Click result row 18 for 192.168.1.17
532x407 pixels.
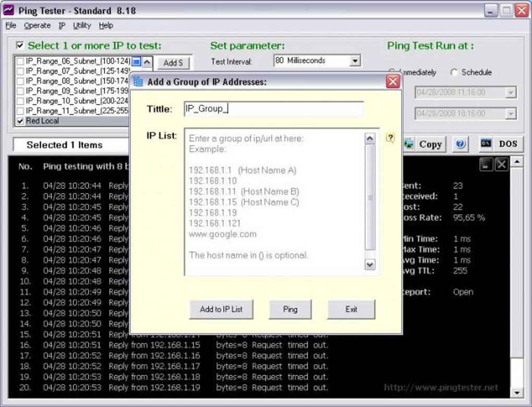(x=174, y=366)
